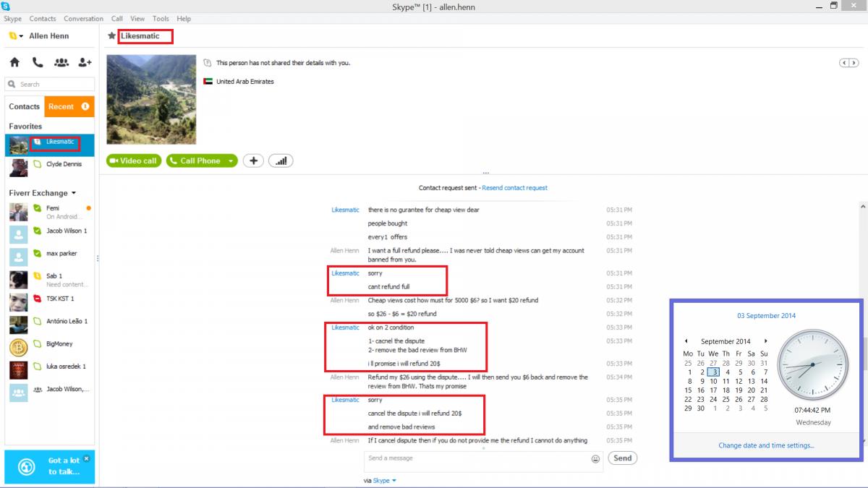868x488 pixels.
Task: Click 03 September 2014 date link
Action: [766, 316]
